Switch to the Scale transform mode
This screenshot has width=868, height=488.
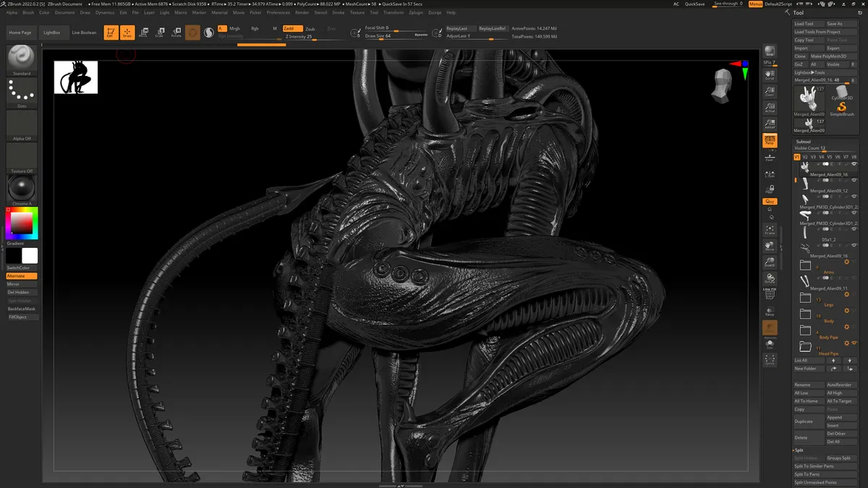[160, 33]
